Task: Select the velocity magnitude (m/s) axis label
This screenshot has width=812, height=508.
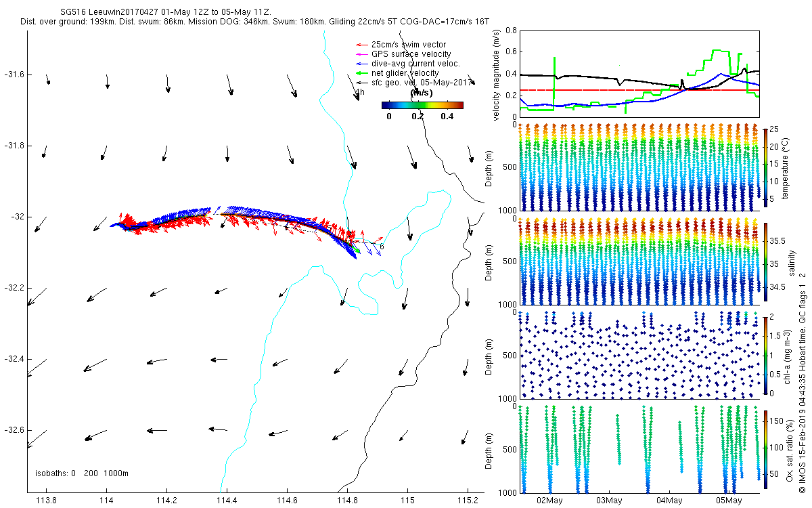Action: [496, 75]
